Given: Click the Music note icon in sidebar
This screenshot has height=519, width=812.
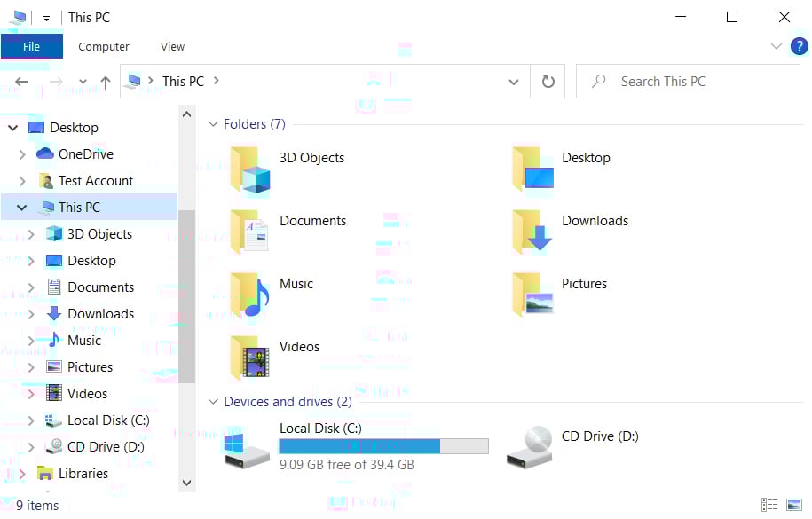Looking at the screenshot, I should click(x=54, y=341).
